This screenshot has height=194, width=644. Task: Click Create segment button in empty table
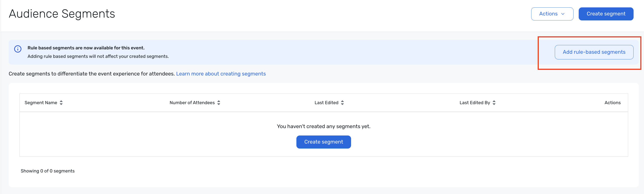(324, 142)
